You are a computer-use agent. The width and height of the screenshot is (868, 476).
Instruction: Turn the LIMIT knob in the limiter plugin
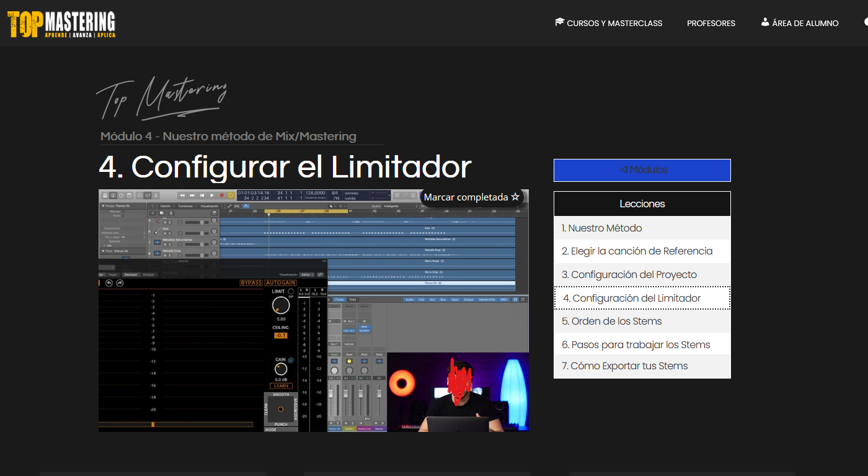point(281,305)
